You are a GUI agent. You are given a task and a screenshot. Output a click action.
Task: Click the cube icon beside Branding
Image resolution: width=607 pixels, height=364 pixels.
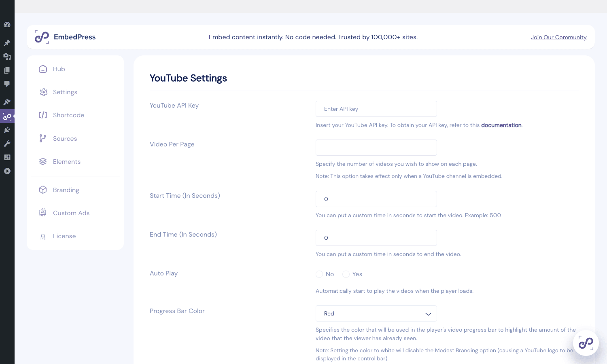click(x=43, y=190)
